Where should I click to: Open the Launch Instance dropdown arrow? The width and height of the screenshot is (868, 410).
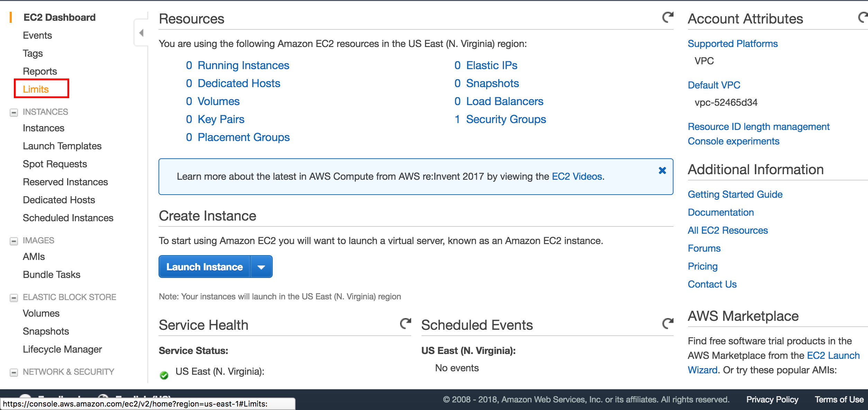click(x=261, y=267)
